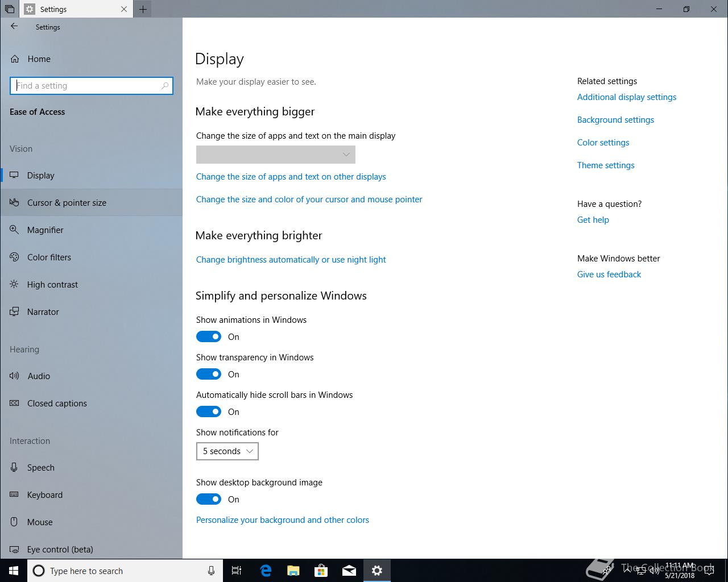Add a new tab with plus button
The height and width of the screenshot is (582, 728).
pyautogui.click(x=143, y=9)
